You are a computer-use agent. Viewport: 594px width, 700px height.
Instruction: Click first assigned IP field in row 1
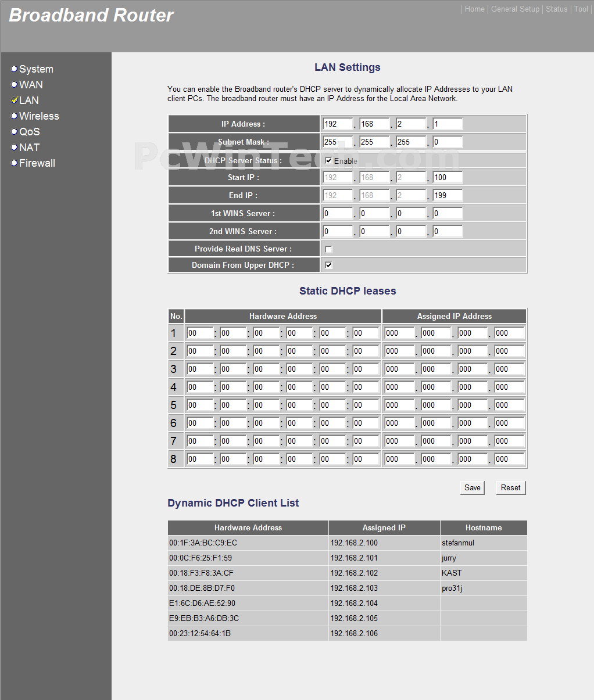[x=399, y=333]
